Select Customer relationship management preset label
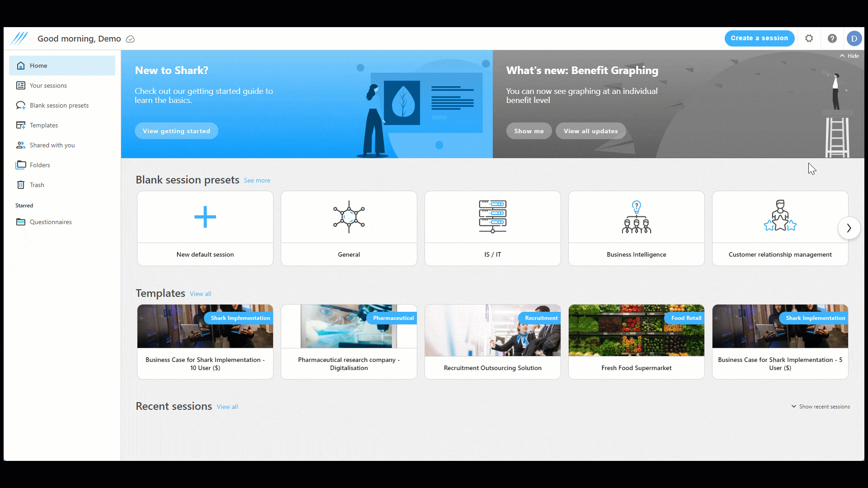This screenshot has width=868, height=488. (780, 254)
